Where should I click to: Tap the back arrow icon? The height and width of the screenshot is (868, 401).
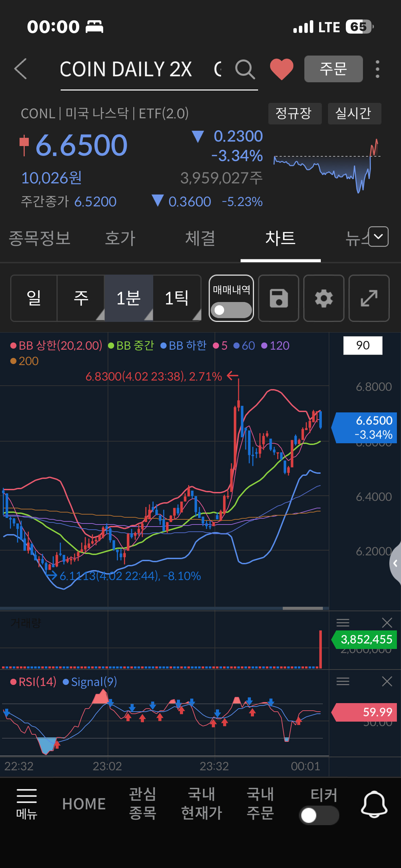tap(21, 69)
